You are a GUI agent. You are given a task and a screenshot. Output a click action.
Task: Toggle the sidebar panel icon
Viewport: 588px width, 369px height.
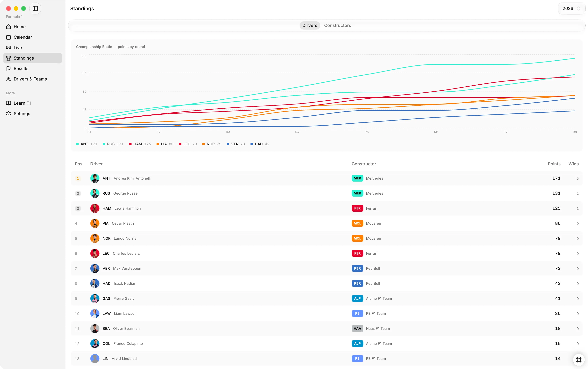(35, 8)
